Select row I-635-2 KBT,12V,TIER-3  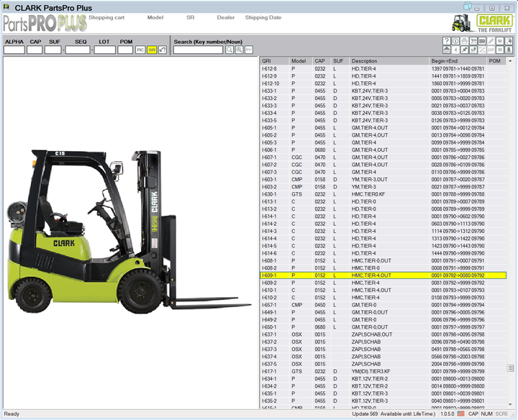coord(383,401)
